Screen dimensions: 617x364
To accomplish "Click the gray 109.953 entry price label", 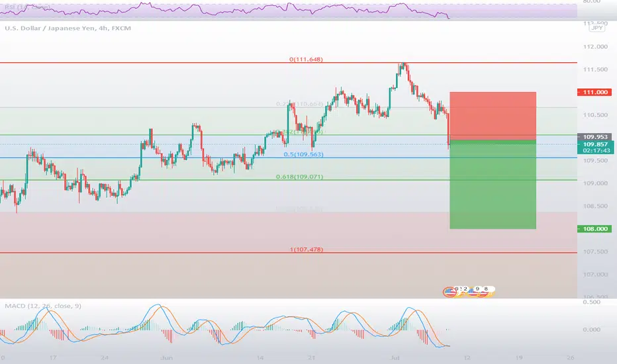I will (x=594, y=137).
